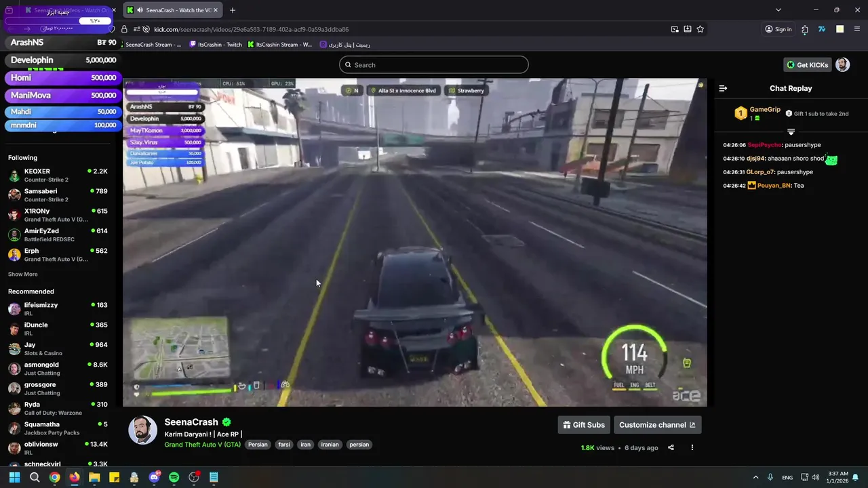This screenshot has width=868, height=488.
Task: Close the SeenaCrash - Watch the VOD tab
Action: point(217,10)
